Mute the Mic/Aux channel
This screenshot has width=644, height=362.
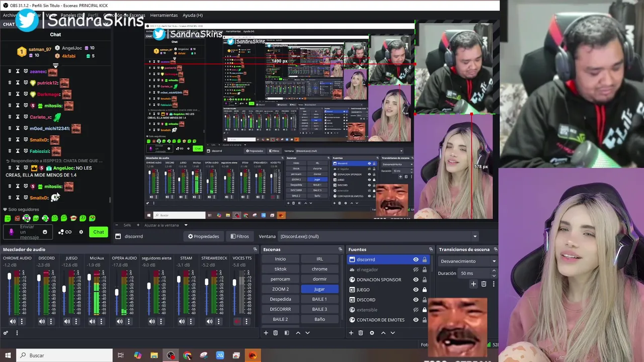(92, 321)
